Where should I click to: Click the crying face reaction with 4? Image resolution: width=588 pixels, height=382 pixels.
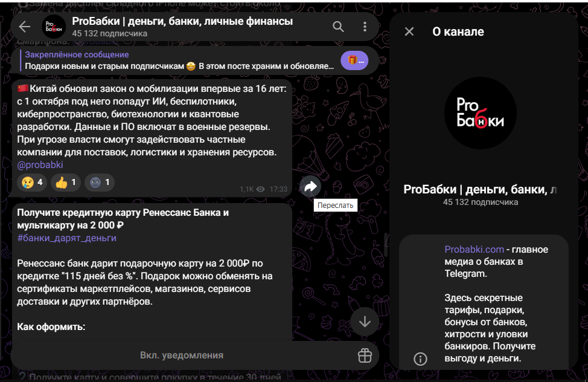[32, 183]
